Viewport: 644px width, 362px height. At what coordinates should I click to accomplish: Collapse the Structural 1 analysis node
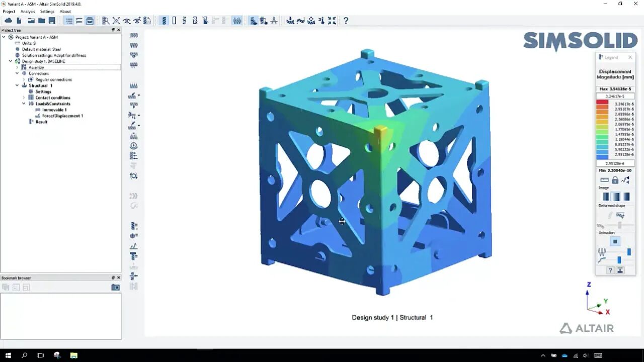17,85
